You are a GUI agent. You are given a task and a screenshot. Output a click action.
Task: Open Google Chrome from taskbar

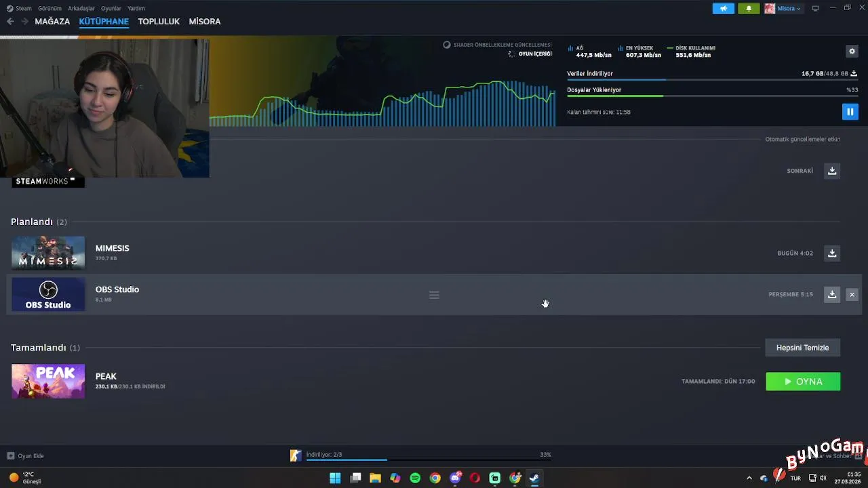click(435, 478)
